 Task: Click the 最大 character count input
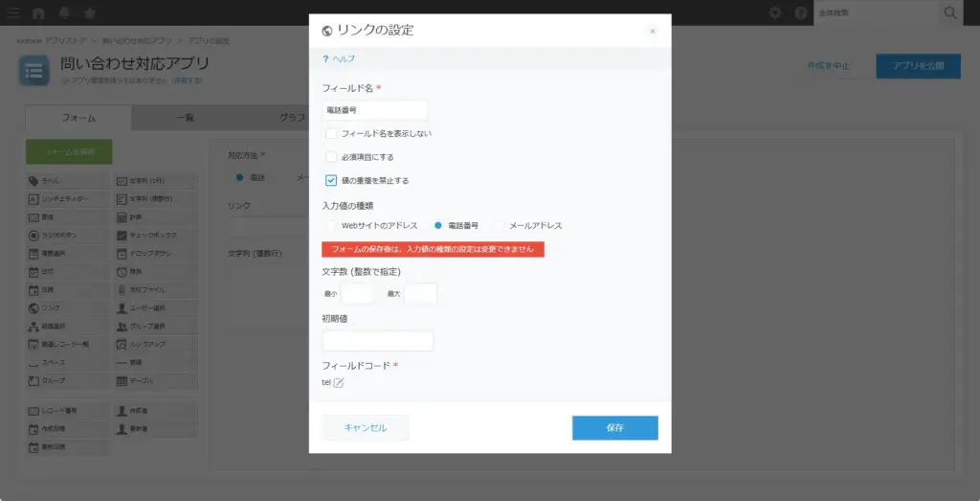click(420, 293)
